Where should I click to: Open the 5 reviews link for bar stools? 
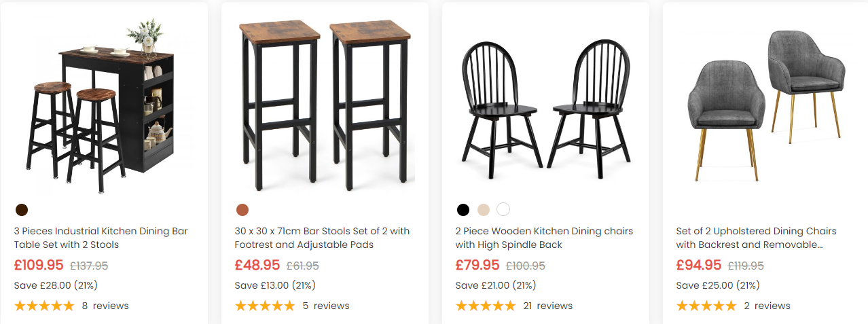coord(326,306)
